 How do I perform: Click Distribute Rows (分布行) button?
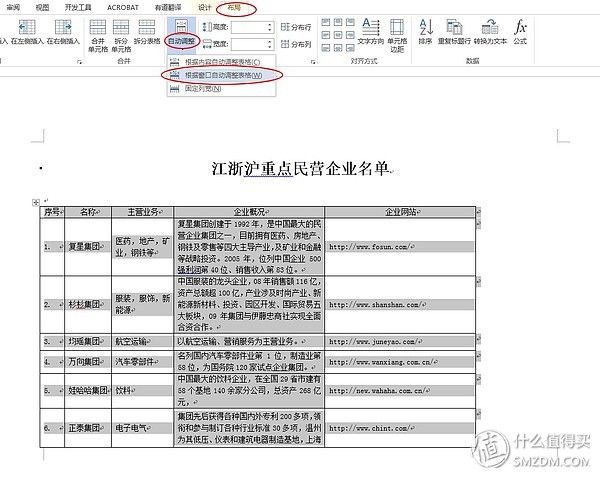pos(296,27)
